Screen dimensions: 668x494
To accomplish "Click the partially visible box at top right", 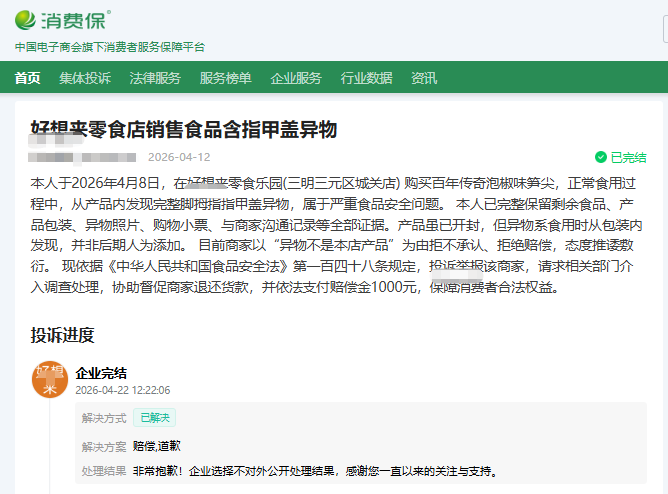I will [662, 33].
